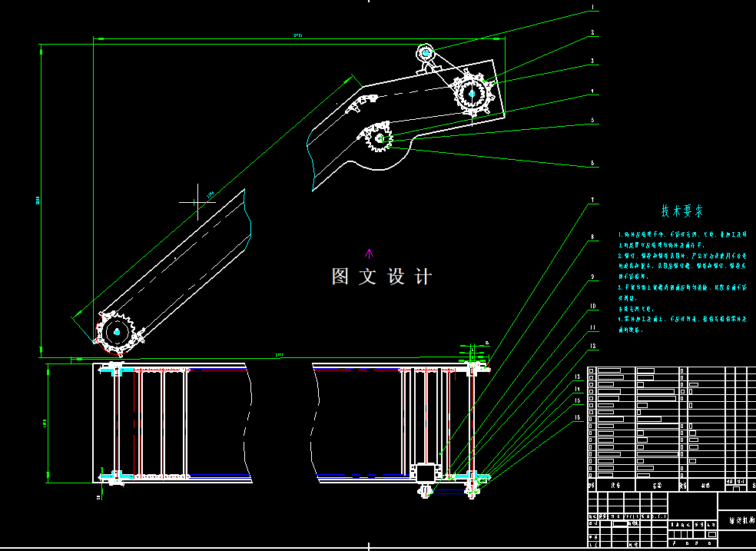Click the 技术要求 heading text
The height and width of the screenshot is (551, 756).
pos(681,211)
